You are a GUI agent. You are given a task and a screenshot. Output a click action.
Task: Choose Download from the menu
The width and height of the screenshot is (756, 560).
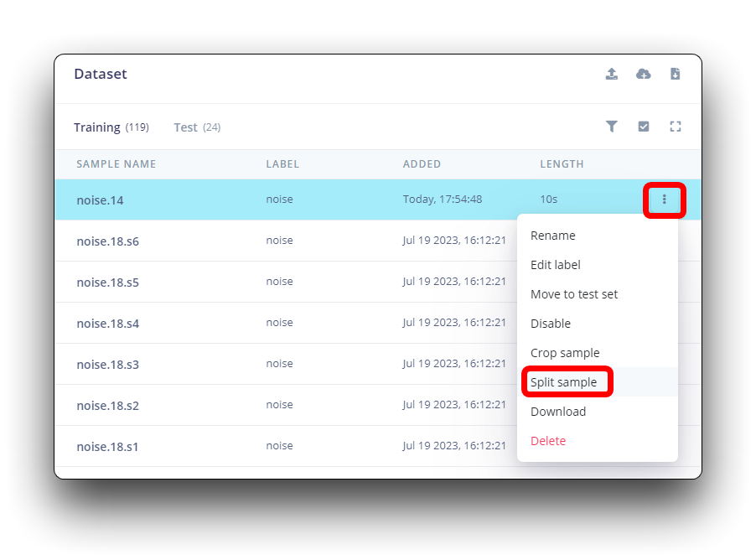pyautogui.click(x=558, y=412)
